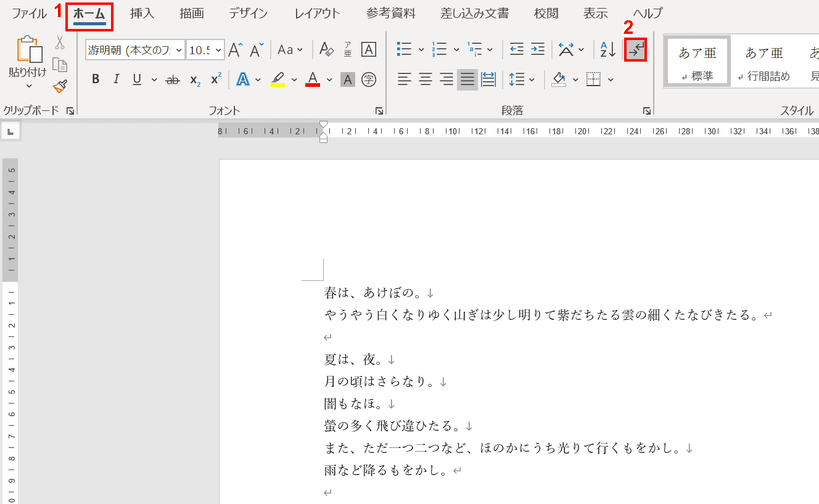Apply text effects with the glowing A
Screen dimensions: 819x504
pos(243,79)
